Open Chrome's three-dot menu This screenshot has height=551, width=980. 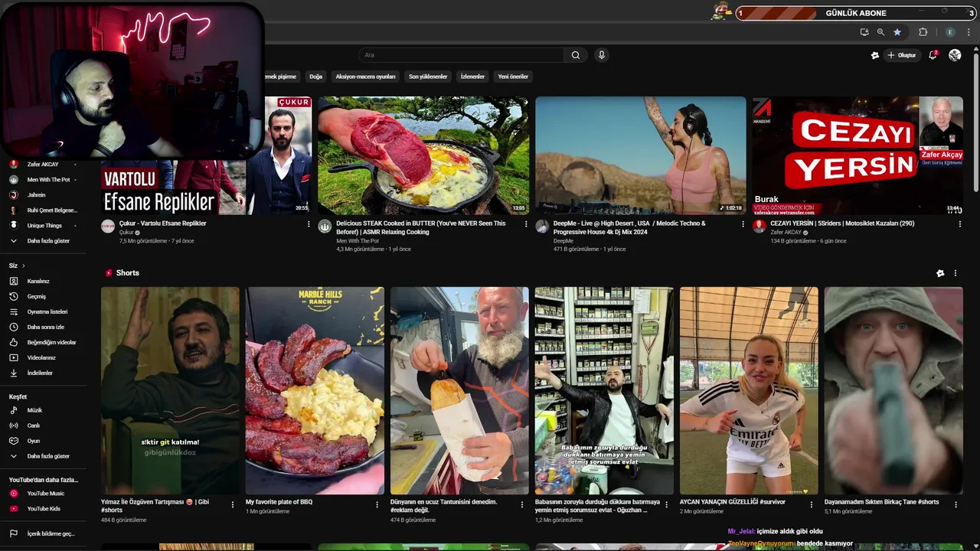pos(969,32)
